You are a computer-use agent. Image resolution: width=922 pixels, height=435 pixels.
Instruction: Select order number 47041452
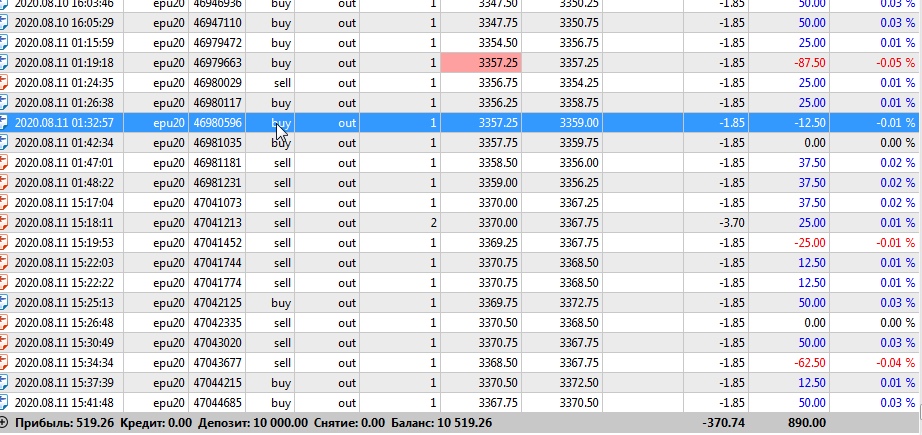tap(218, 243)
